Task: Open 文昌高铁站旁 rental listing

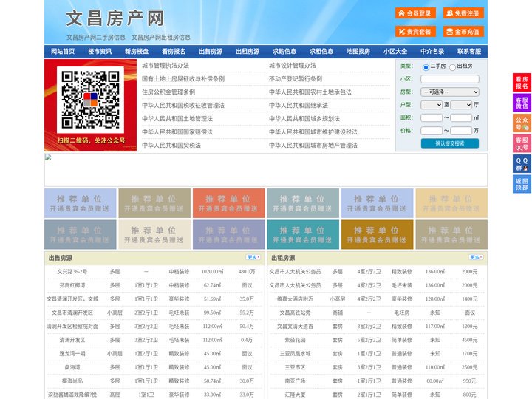Action: 295,313
